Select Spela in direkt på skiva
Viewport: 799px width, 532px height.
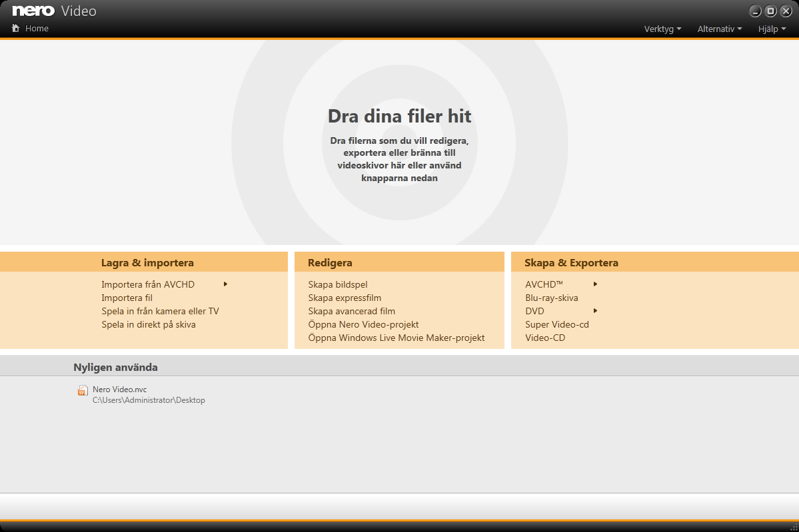click(x=149, y=324)
